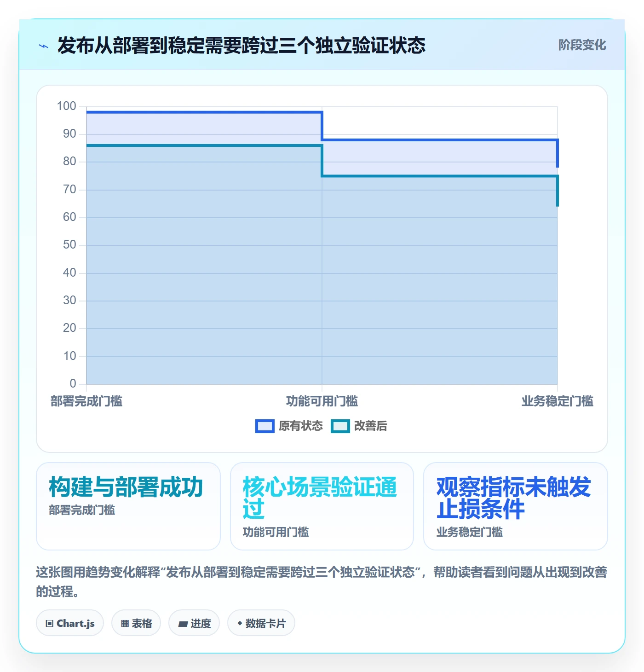The height and width of the screenshot is (672, 644).
Task: Select the 表格 tag
Action: (136, 623)
